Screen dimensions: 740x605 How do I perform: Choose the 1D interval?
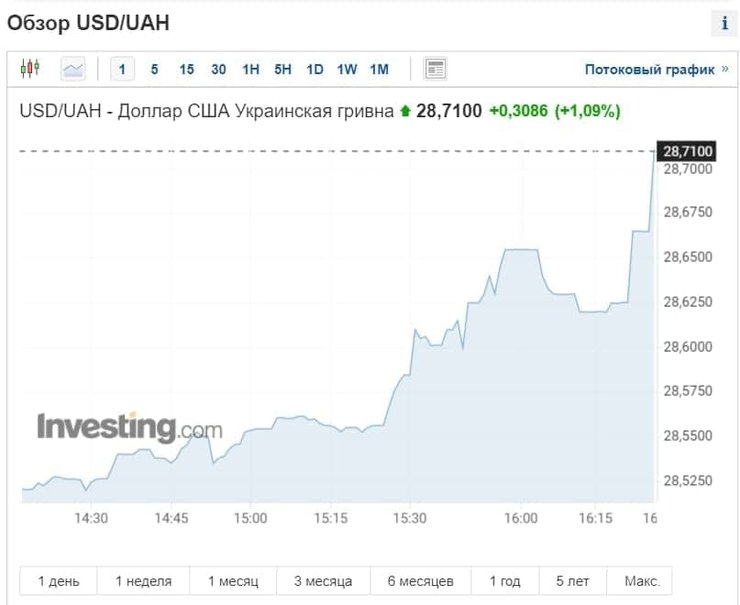point(315,69)
